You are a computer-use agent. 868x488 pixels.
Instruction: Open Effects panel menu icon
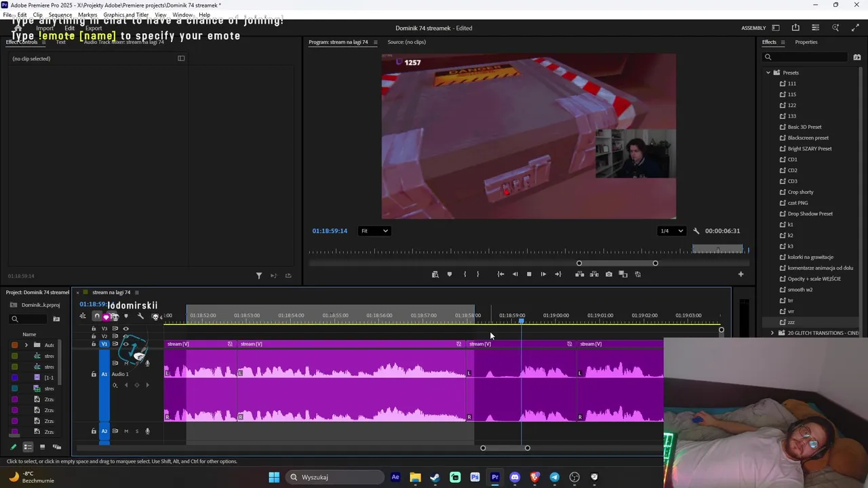[x=783, y=42]
